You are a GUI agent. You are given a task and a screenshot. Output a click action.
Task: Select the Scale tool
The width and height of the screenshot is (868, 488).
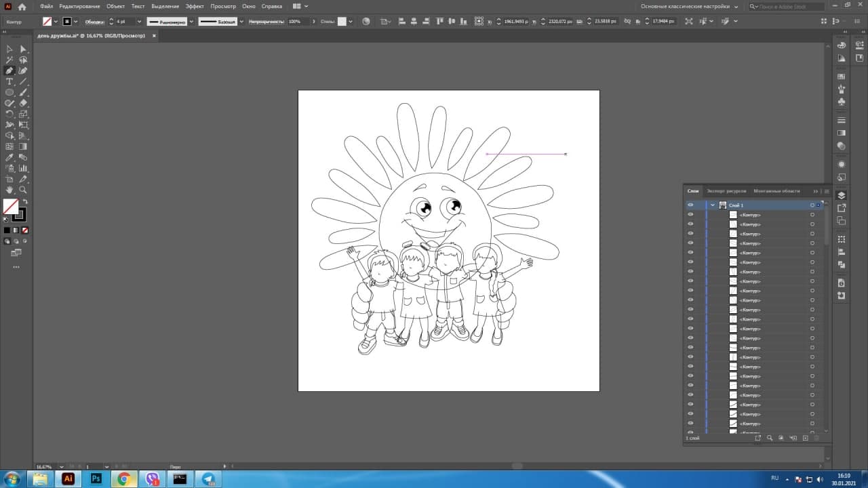[23, 114]
